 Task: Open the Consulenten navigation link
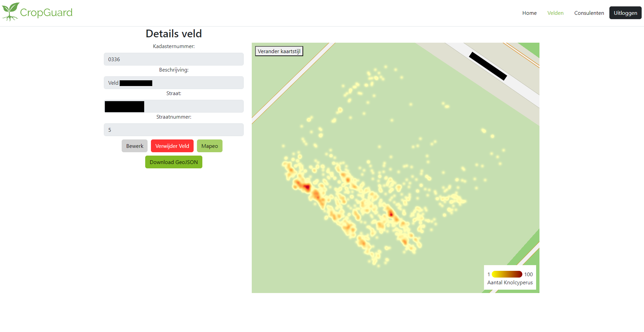click(x=589, y=13)
